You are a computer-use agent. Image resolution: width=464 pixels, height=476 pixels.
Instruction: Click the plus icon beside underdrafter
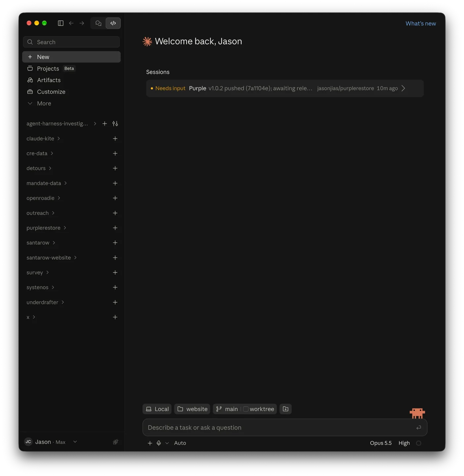115,302
